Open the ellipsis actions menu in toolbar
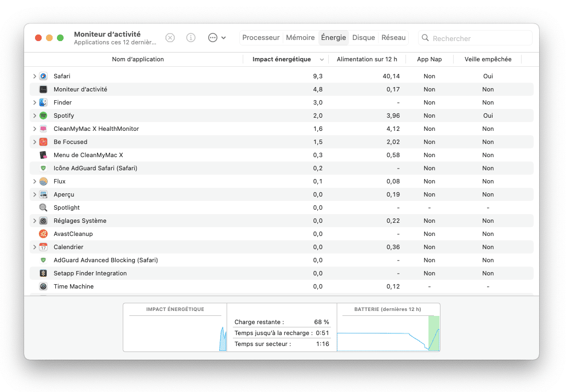The image size is (572, 392). [217, 38]
